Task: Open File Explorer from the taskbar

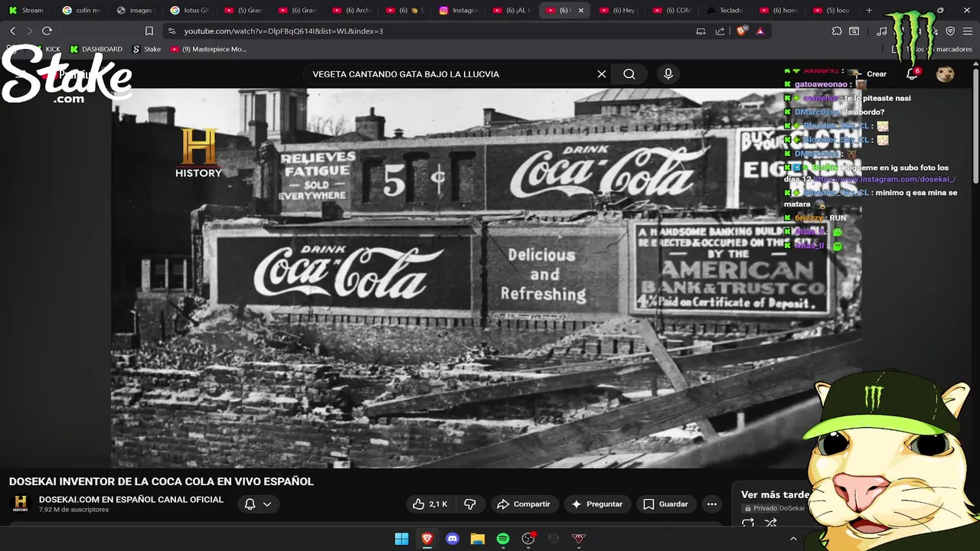Action: point(478,539)
